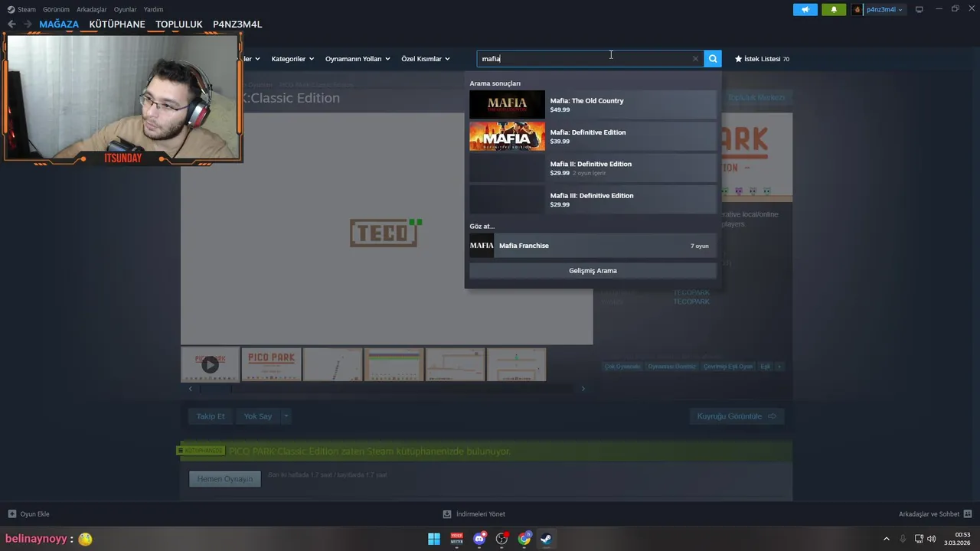The height and width of the screenshot is (551, 980).
Task: Click the Steam logo menu
Action: 21,10
